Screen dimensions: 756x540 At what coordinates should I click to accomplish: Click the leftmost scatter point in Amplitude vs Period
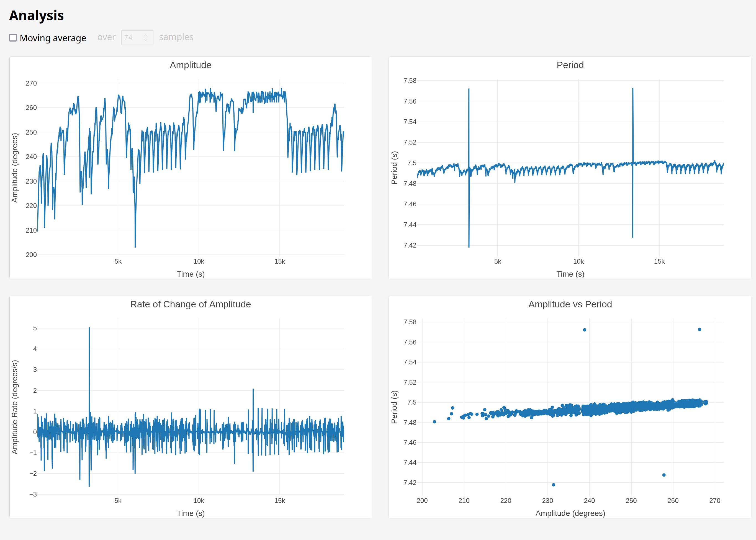tap(434, 422)
